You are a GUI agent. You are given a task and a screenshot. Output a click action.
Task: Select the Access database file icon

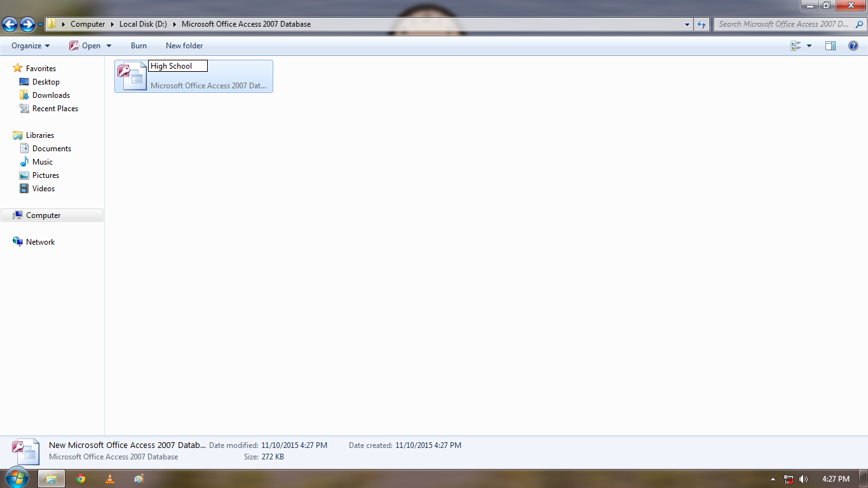pos(132,76)
